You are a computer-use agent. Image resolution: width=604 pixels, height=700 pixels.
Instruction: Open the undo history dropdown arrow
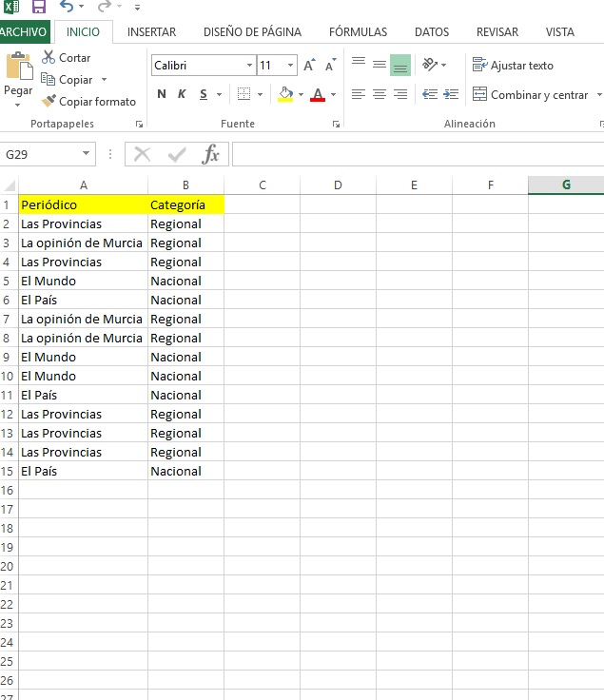81,7
